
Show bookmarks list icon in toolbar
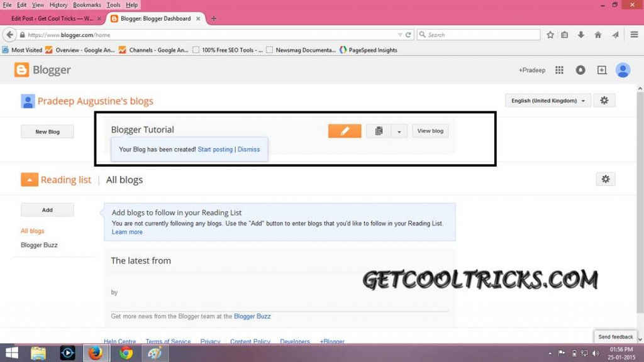click(565, 35)
